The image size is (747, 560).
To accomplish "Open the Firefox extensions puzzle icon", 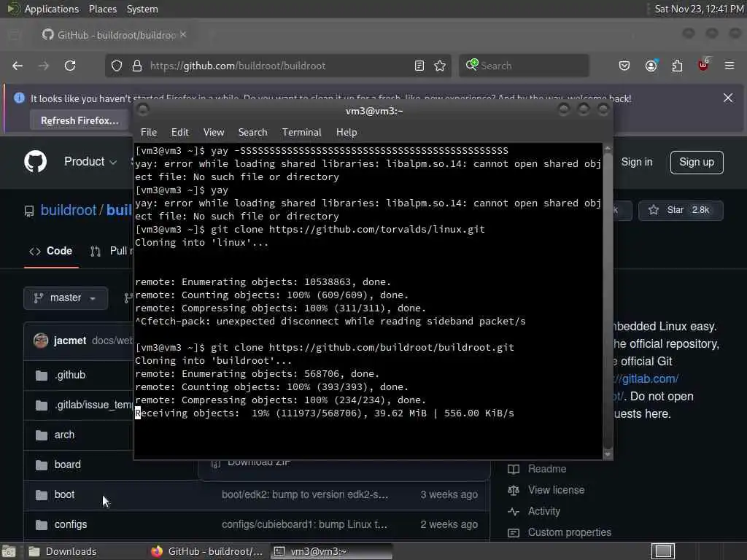I will 677,66.
